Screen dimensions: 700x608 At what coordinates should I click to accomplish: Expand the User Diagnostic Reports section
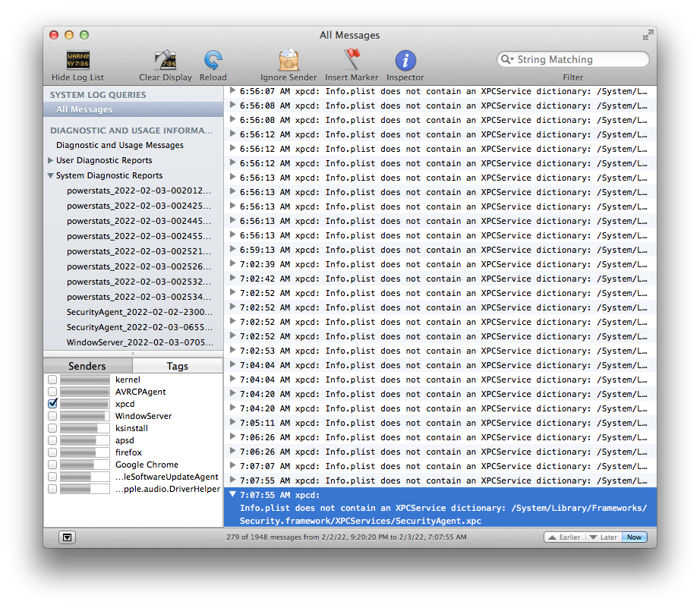[x=50, y=160]
